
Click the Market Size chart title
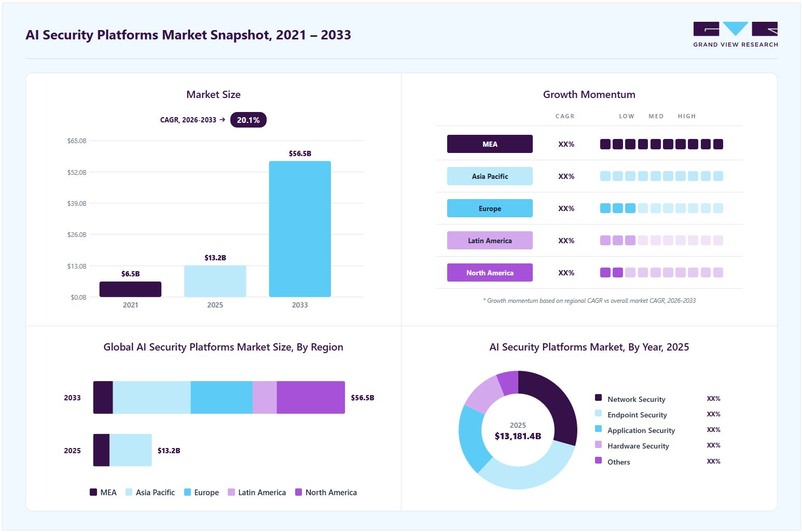coord(213,94)
